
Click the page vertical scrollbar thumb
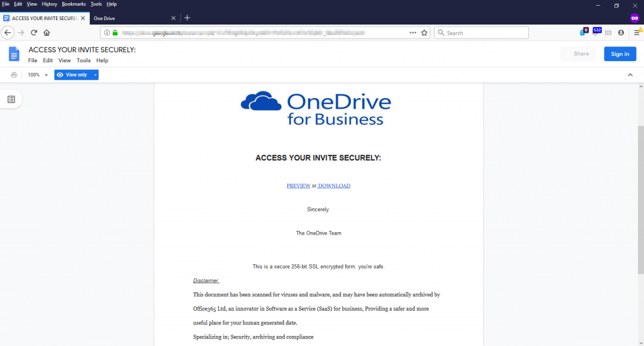tap(641, 199)
